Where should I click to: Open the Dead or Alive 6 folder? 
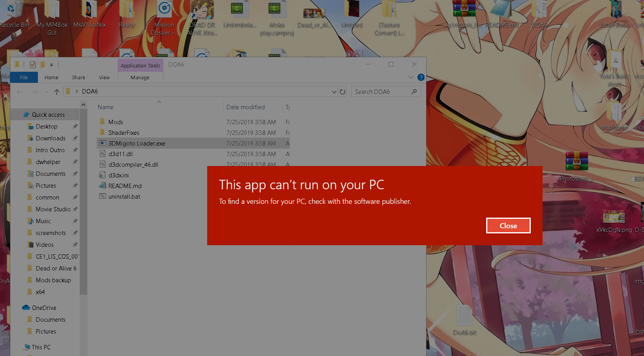tap(56, 268)
